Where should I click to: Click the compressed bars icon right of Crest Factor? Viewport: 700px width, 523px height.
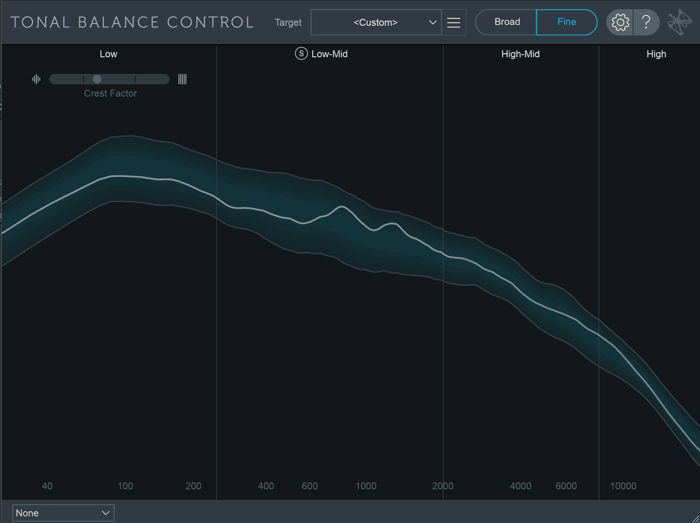pos(182,79)
